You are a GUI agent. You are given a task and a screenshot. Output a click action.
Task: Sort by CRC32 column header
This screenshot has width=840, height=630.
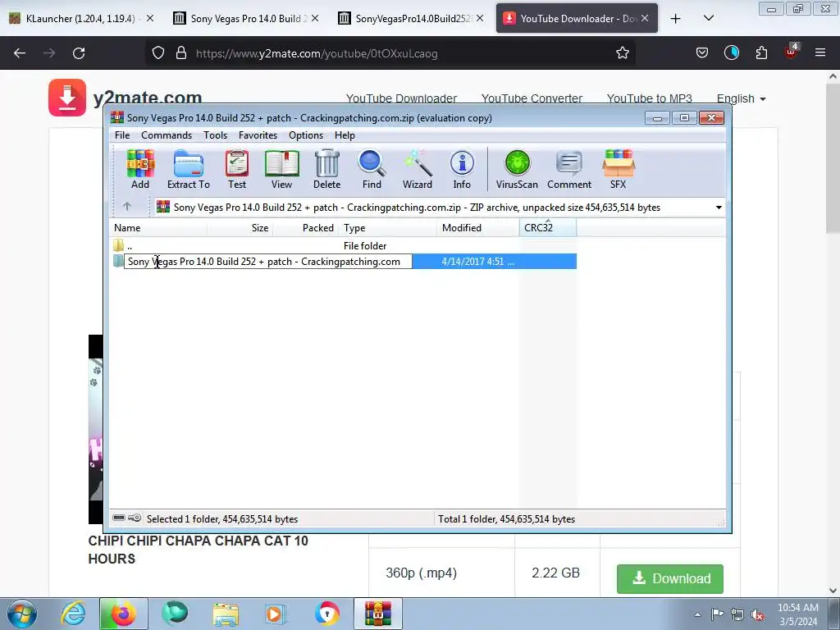tap(547, 228)
